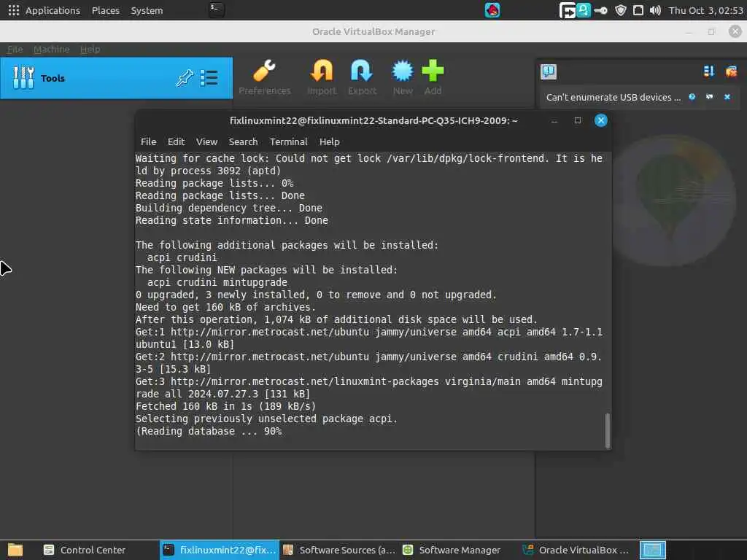Expand details of USB devices notification
The image size is (747, 560).
pos(709,97)
